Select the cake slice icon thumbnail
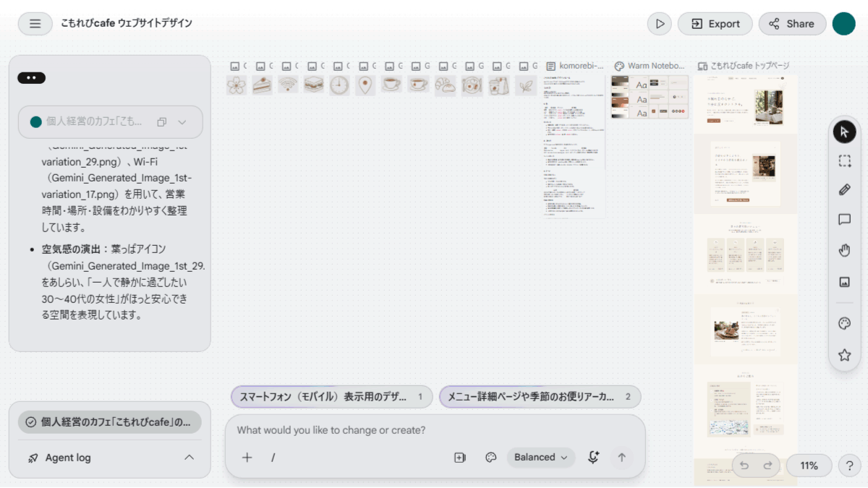This screenshot has width=868, height=488. pyautogui.click(x=262, y=85)
